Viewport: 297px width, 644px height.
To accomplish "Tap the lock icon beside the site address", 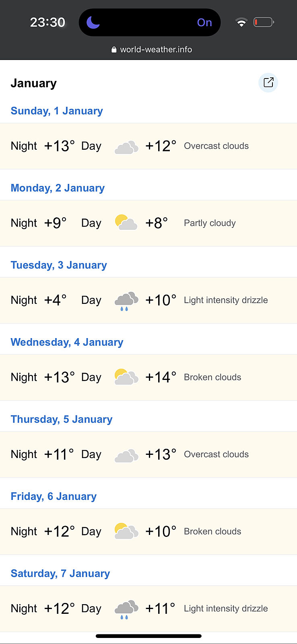I will 114,50.
